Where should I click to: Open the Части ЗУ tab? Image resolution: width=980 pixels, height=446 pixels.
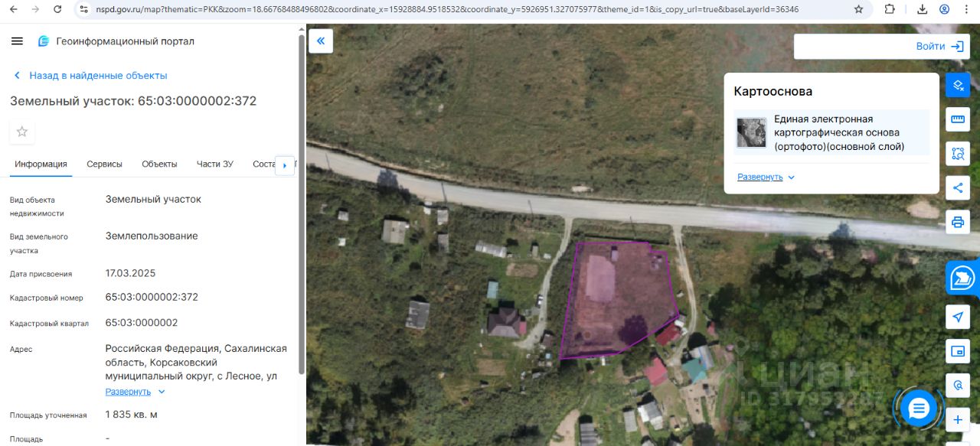point(215,164)
